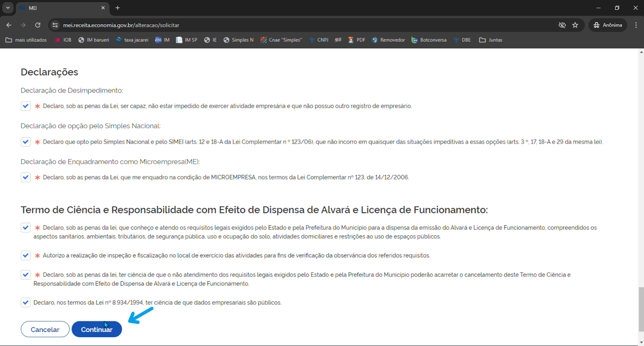Click the Continuar button

(x=97, y=329)
